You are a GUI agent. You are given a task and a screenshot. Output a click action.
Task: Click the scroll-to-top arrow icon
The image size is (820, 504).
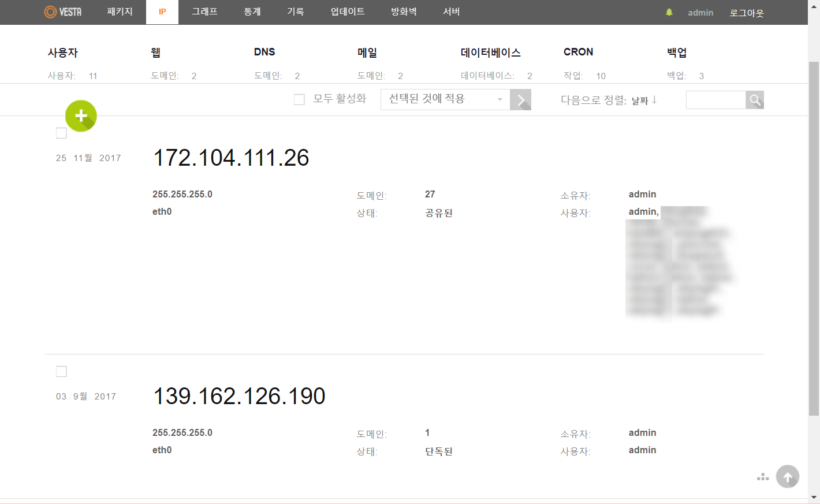click(x=788, y=477)
